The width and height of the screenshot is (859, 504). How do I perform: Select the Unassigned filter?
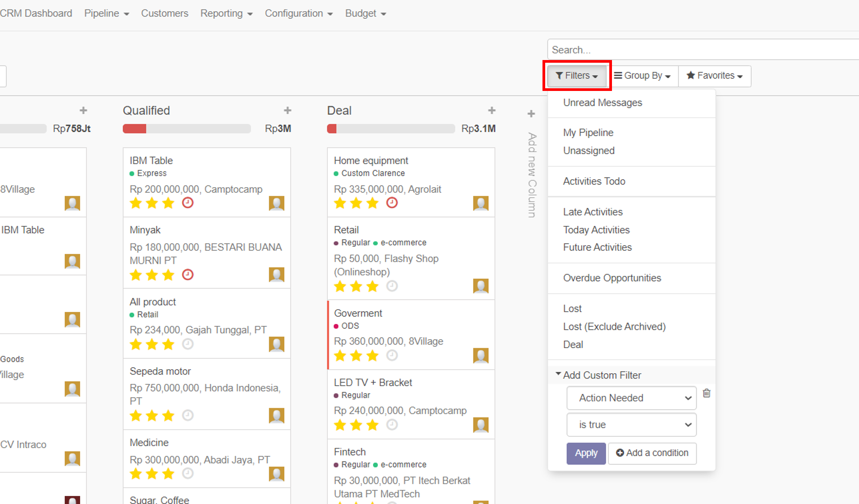[x=589, y=151]
